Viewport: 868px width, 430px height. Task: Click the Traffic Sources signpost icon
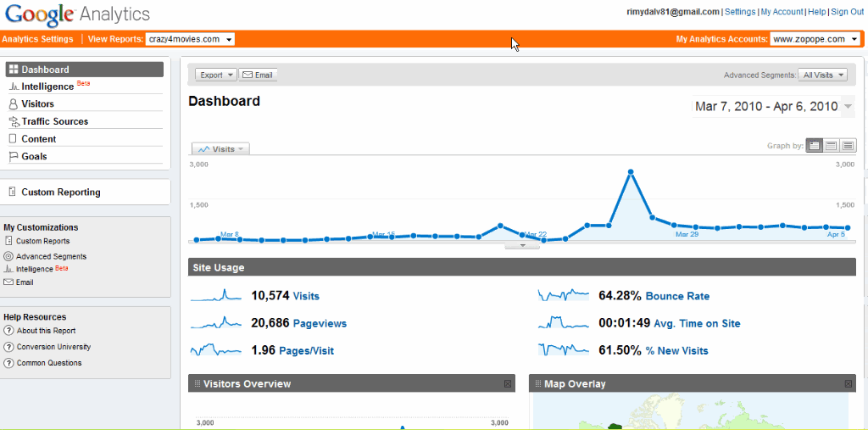(x=14, y=121)
